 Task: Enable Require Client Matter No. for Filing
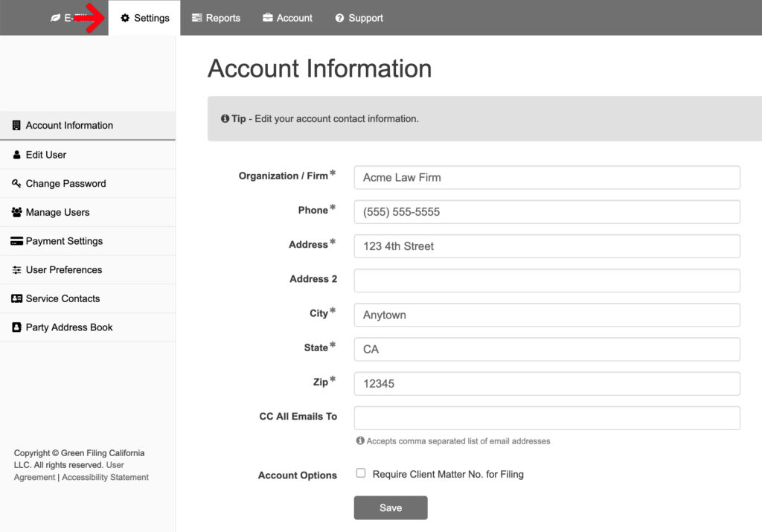(360, 473)
